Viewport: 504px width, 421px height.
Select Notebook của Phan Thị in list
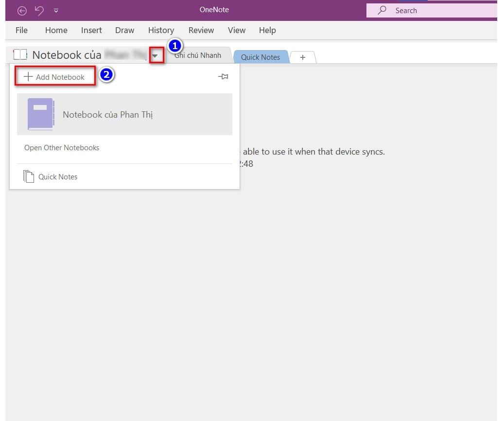(125, 114)
